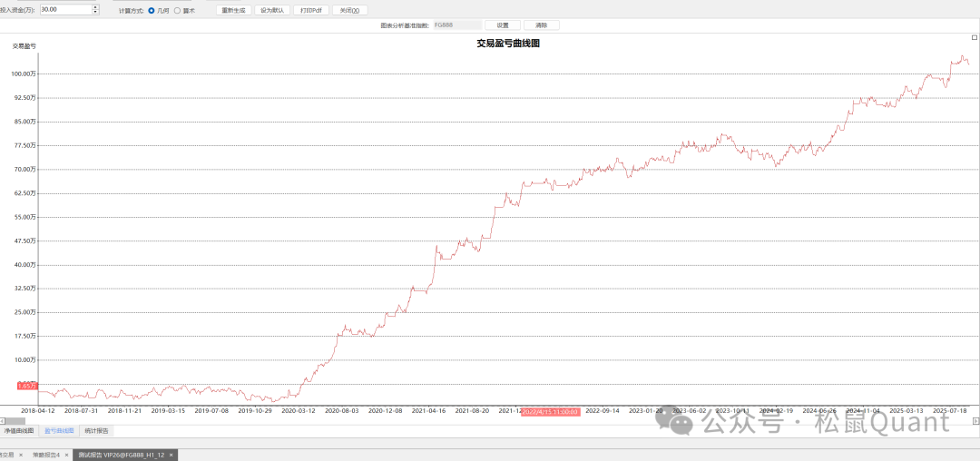Image resolution: width=980 pixels, height=461 pixels.
Task: Select the 算术 calculation radio button
Action: (177, 10)
